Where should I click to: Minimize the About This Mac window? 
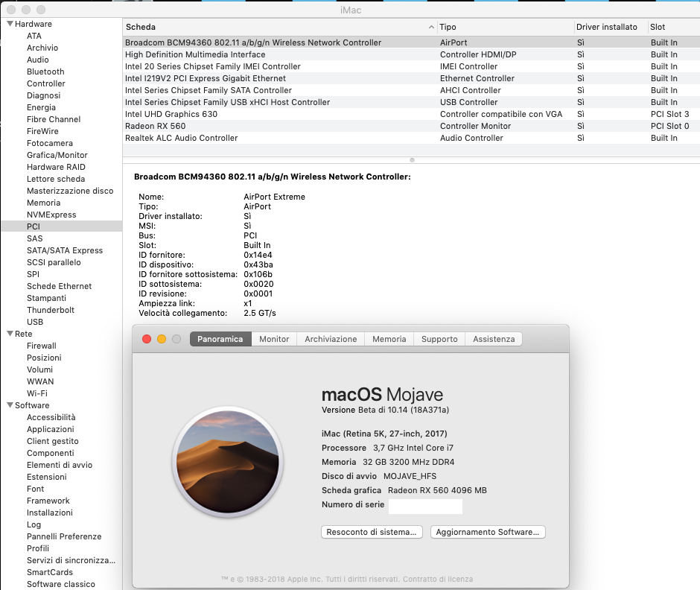(162, 339)
